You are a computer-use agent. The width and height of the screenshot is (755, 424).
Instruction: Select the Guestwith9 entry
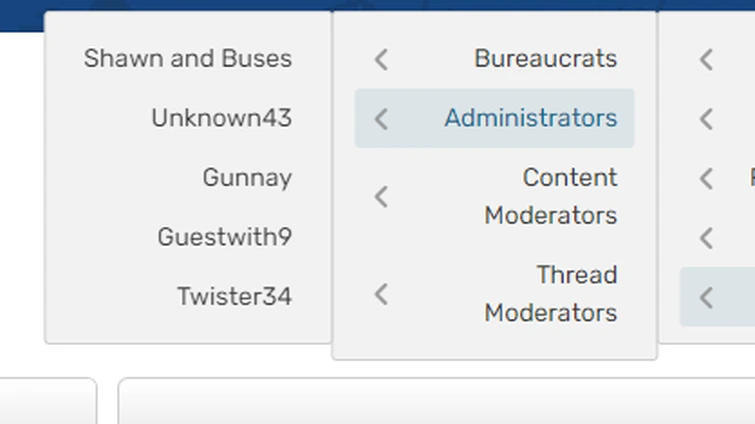click(x=224, y=237)
